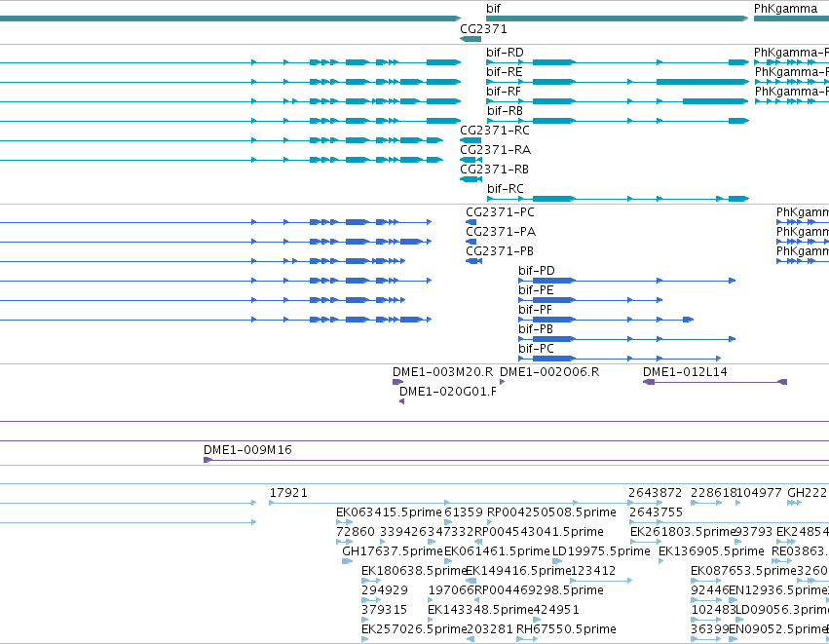The image size is (829, 644).
Task: Select the EST labeled 92446
Action: pyautogui.click(x=709, y=590)
